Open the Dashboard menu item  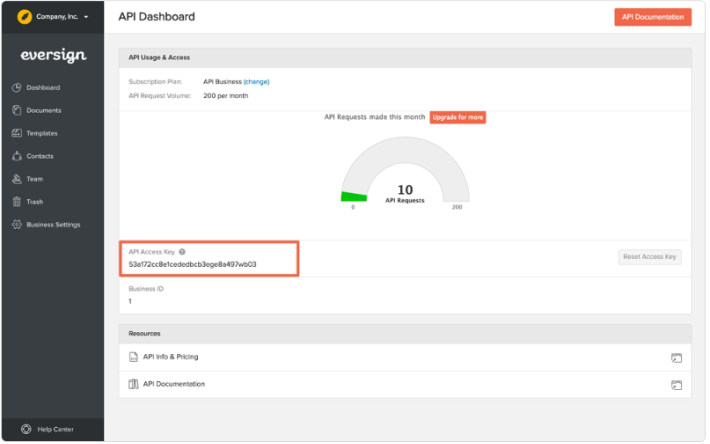coord(43,87)
